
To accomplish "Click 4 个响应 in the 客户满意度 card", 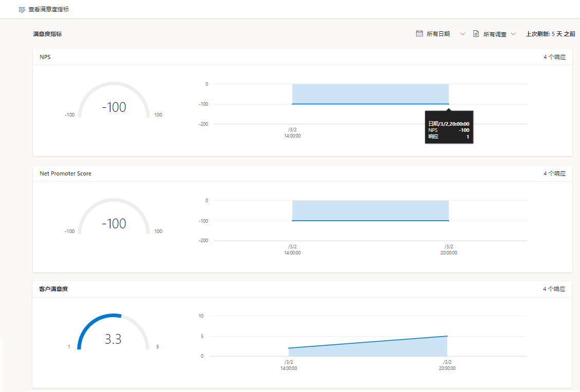I will coord(554,289).
